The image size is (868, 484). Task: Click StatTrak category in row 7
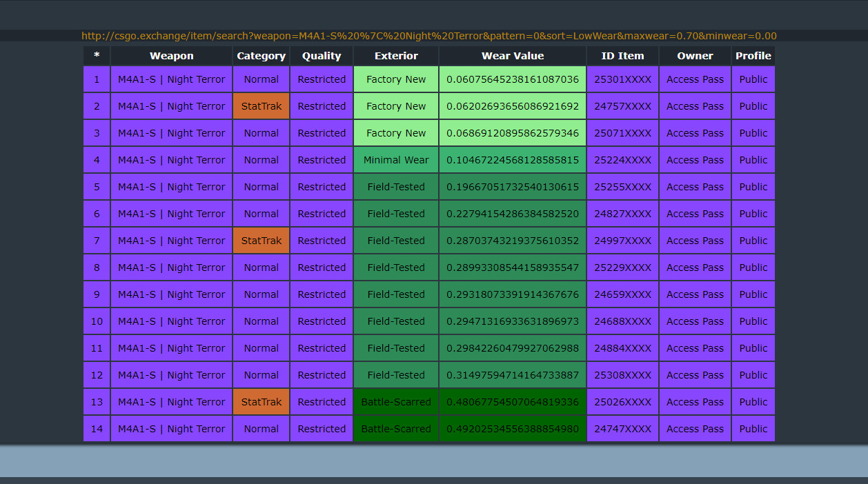click(261, 241)
